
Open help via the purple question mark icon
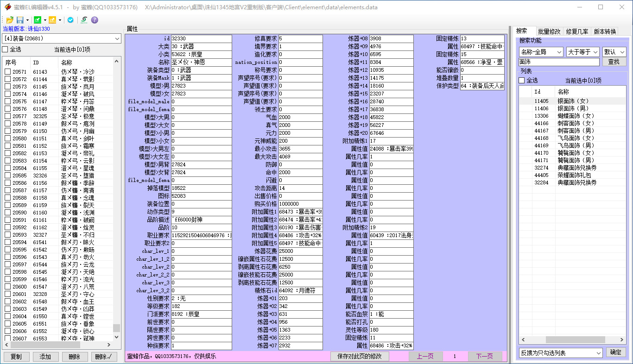point(95,20)
